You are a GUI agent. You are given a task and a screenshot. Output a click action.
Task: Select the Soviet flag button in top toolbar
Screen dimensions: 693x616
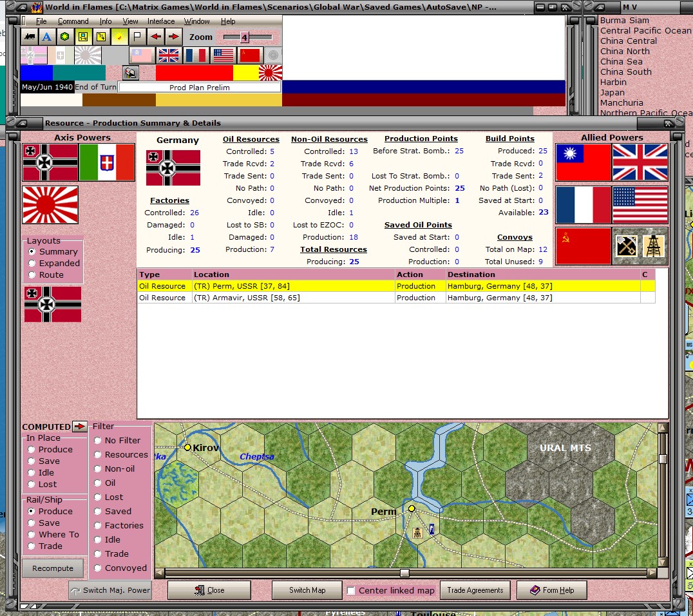pos(250,55)
